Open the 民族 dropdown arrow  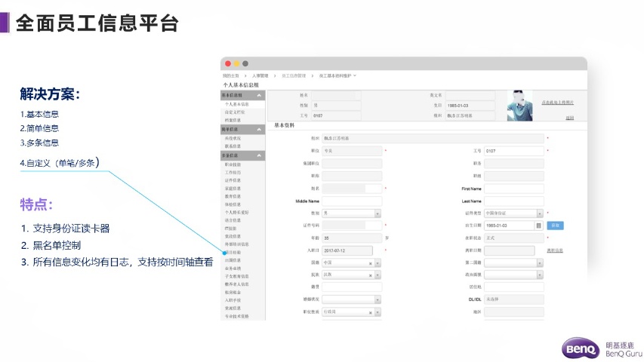click(377, 275)
